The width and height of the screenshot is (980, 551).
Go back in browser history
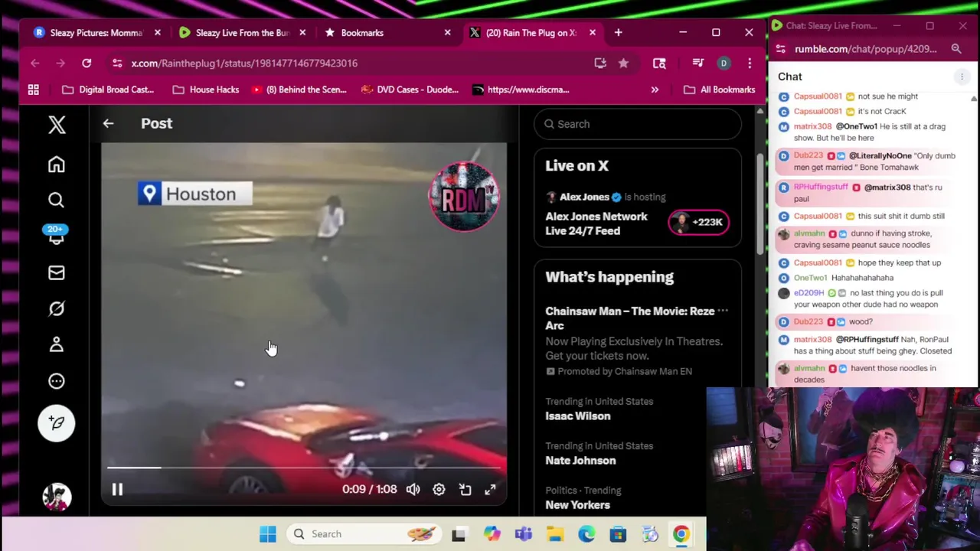pos(35,64)
